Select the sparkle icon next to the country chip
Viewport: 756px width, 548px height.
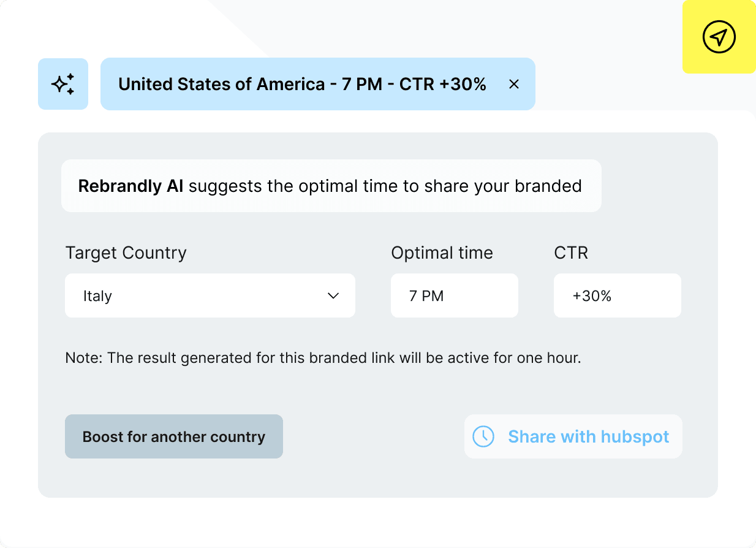(62, 84)
